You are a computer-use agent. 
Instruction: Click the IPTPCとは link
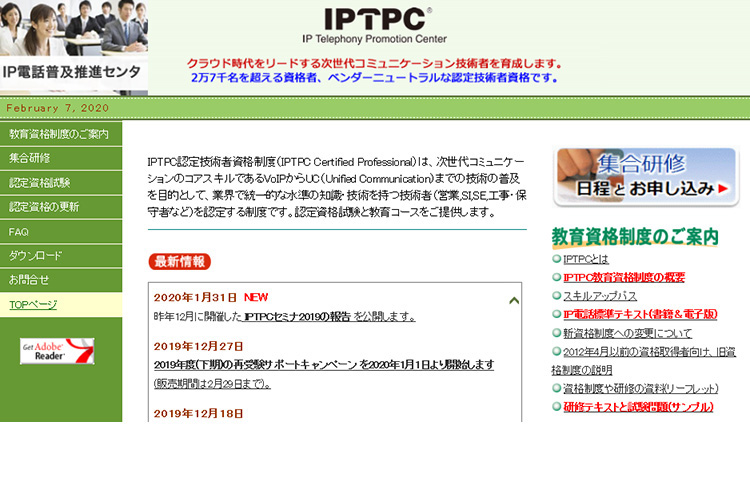coord(586,259)
